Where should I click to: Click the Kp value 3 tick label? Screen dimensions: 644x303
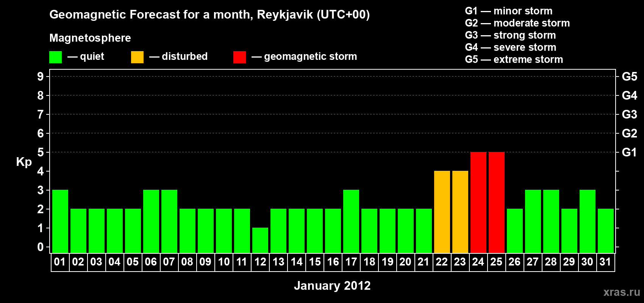point(41,190)
